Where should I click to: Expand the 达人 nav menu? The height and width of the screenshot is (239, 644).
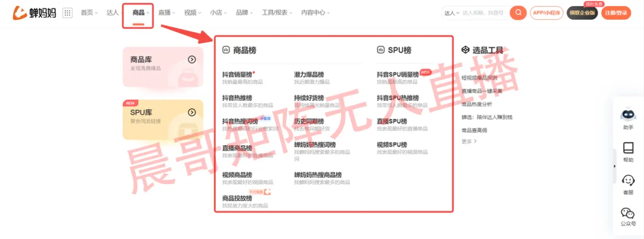click(x=114, y=13)
